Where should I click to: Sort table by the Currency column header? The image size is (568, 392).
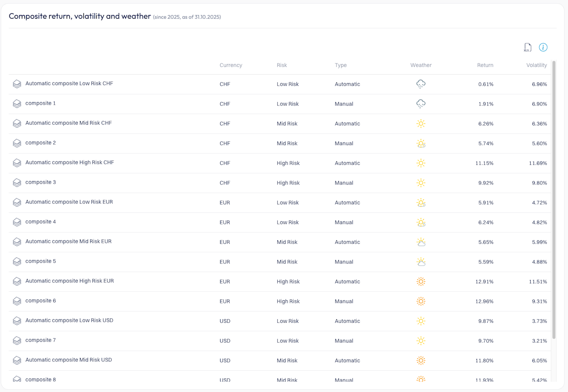[231, 65]
